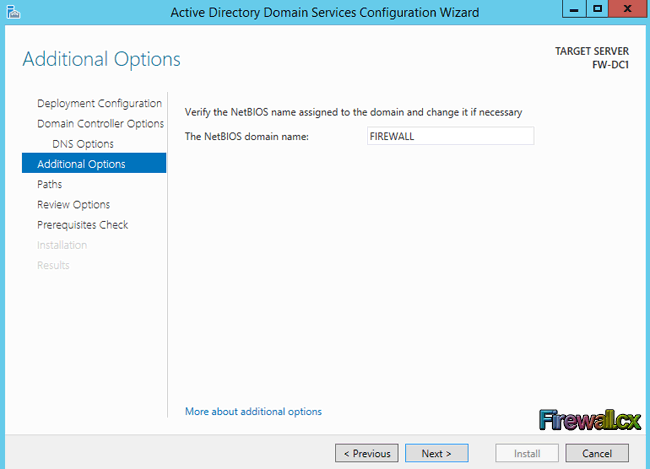650x469 pixels.
Task: Maximize the wizard window
Action: 597,9
